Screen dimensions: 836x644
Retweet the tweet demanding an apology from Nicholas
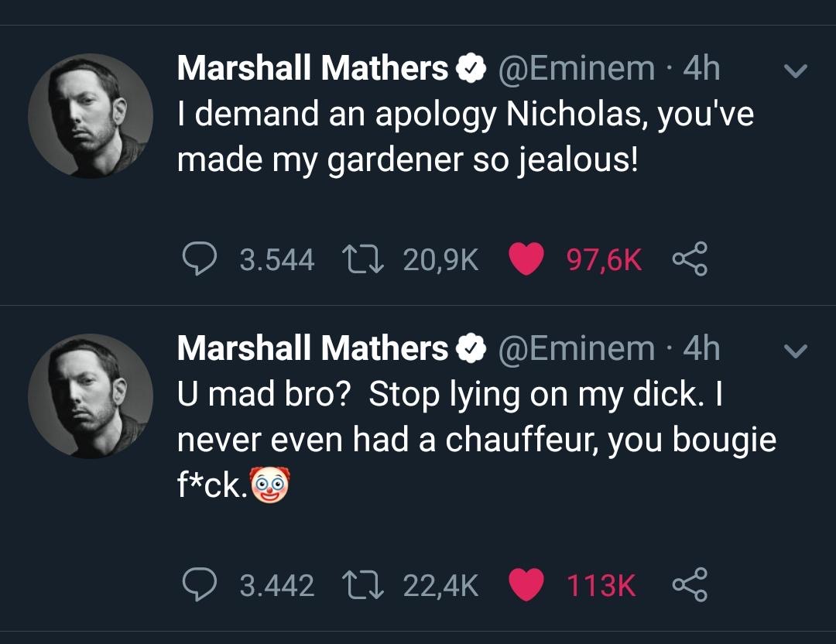[x=360, y=260]
